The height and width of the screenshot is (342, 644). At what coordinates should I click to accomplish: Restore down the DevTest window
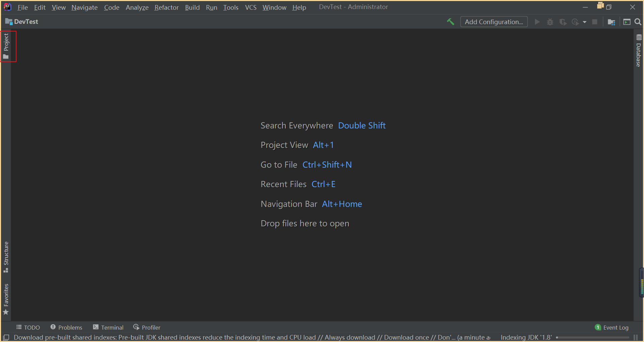(x=609, y=7)
